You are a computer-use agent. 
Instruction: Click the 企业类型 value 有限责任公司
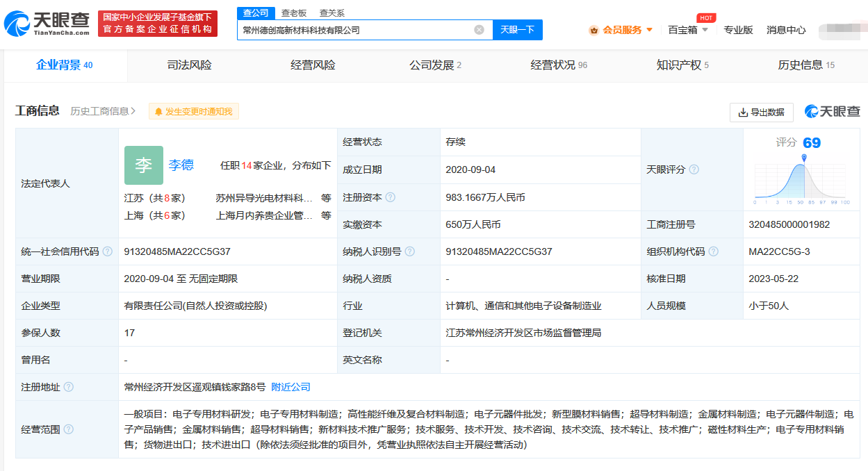pyautogui.click(x=195, y=306)
